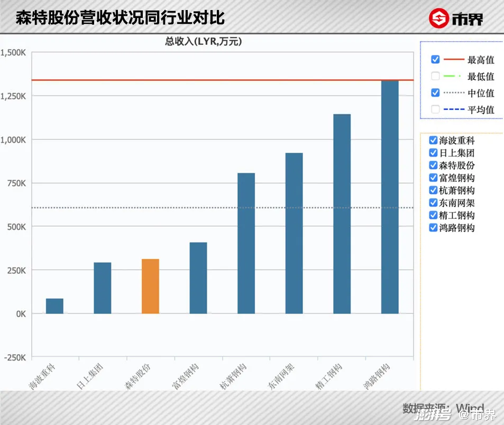Select the 精工钢构 bar in the chart

[342, 214]
